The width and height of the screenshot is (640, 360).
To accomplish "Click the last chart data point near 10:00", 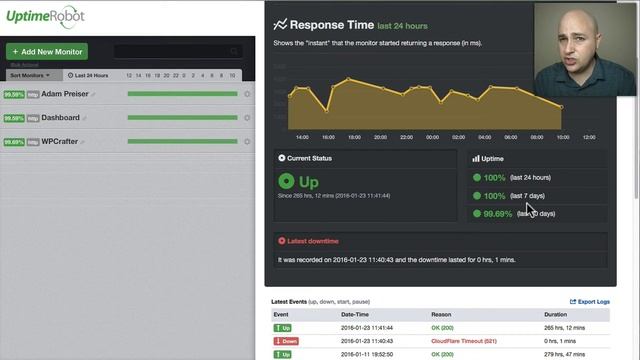I will coord(562,107).
